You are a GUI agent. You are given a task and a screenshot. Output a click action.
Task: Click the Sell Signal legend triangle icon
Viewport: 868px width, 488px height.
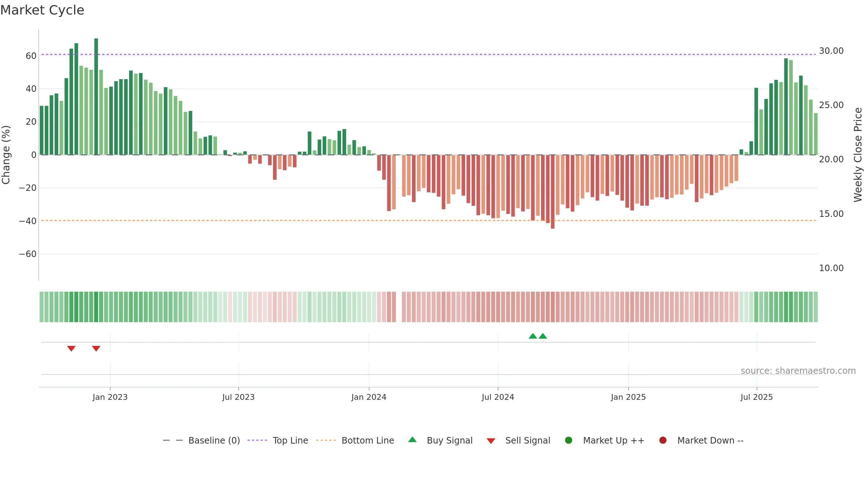point(491,441)
